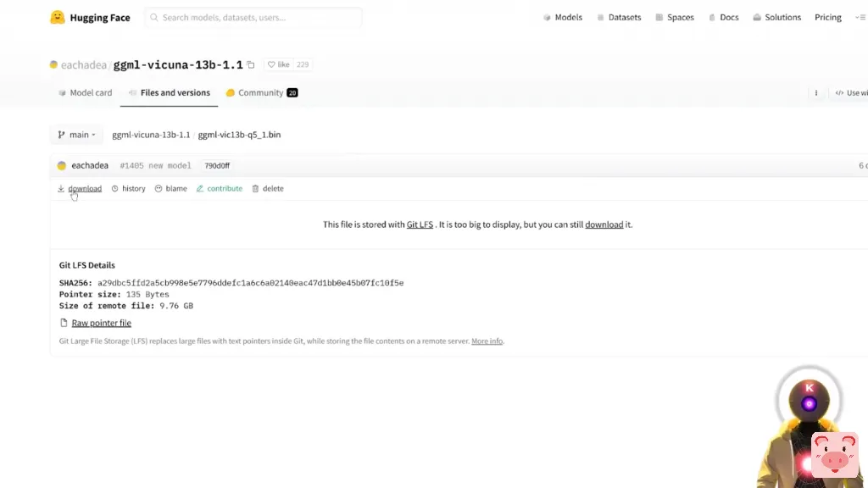Image resolution: width=868 pixels, height=488 pixels.
Task: Click the 790d0ff commit hash badge
Action: [x=217, y=165]
